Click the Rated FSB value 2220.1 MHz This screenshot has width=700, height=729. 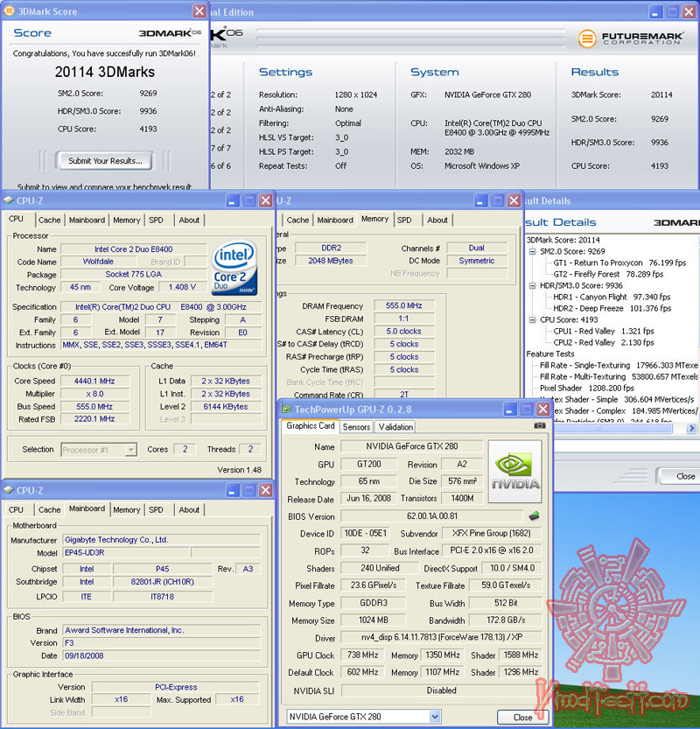click(94, 419)
